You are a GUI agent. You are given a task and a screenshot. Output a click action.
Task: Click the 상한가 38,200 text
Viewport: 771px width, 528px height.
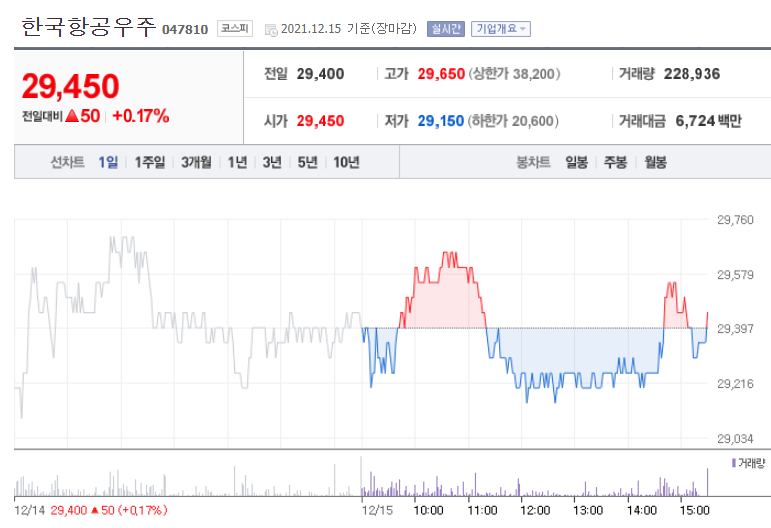tap(514, 74)
